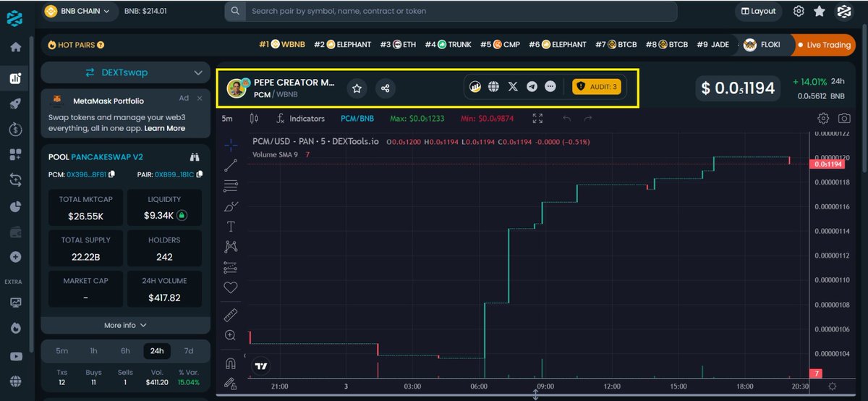Toggle magnet mode on chart
The image size is (868, 401).
(x=231, y=363)
